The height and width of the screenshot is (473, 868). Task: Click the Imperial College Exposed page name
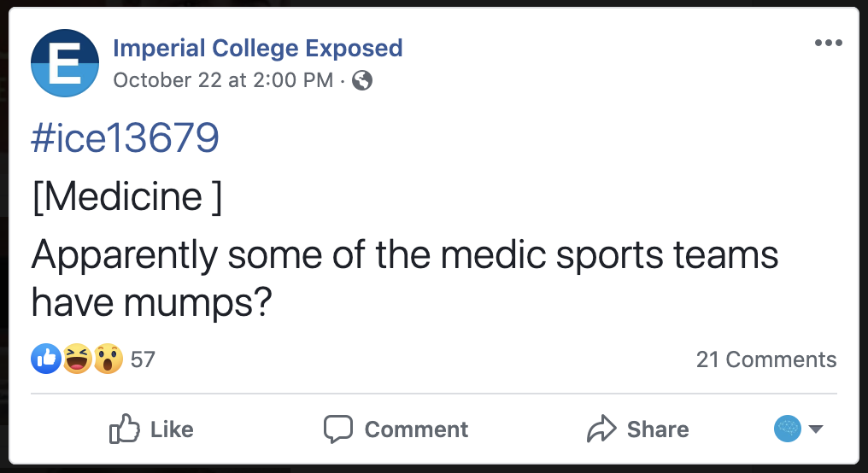point(257,49)
